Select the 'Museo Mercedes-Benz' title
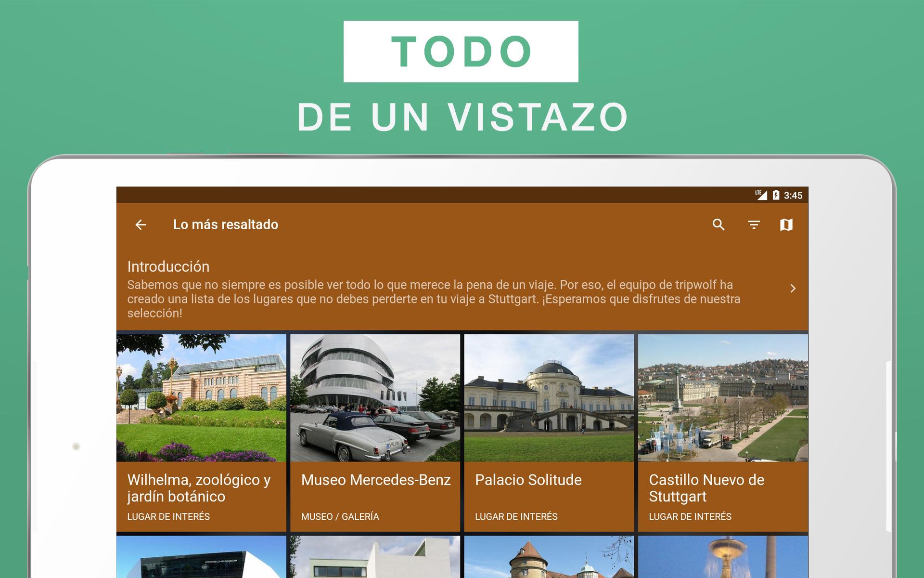This screenshot has width=924, height=578. pos(376,480)
